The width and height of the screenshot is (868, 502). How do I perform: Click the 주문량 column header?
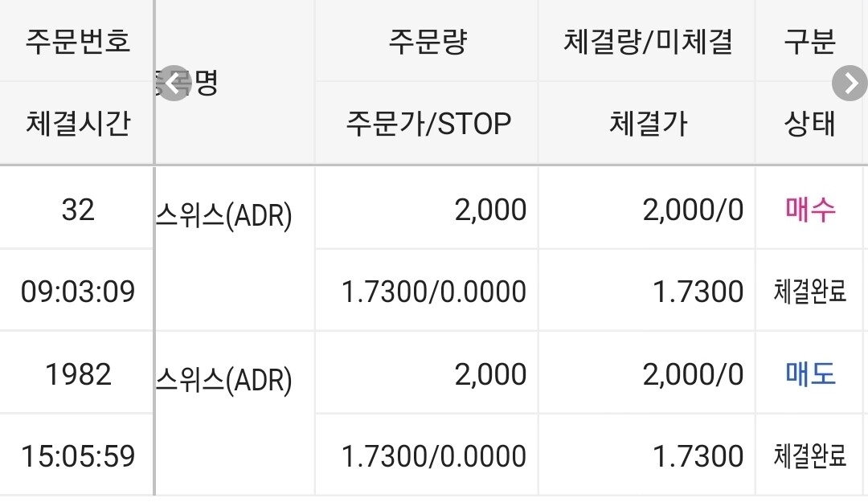pos(426,41)
